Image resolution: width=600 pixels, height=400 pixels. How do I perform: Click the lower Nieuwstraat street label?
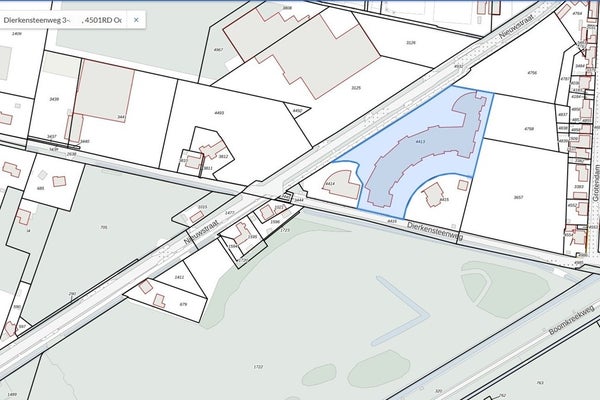201,232
